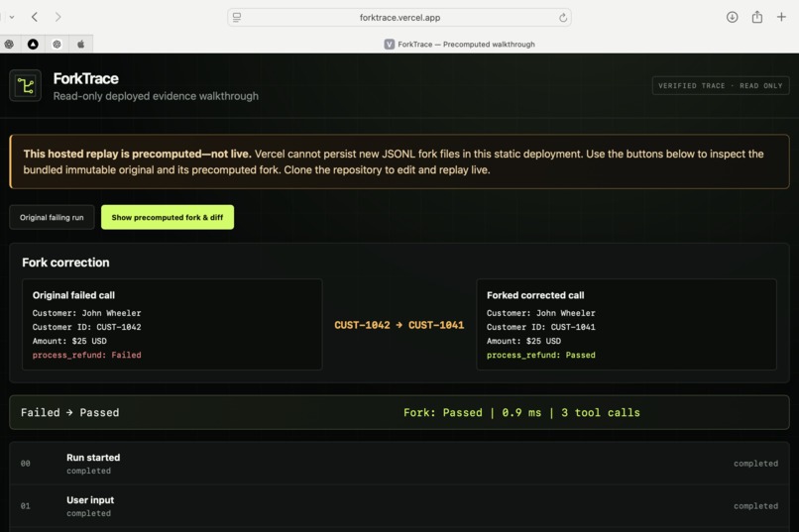Open the tab group dropdown chevron
The width and height of the screenshot is (799, 532).
click(x=12, y=17)
